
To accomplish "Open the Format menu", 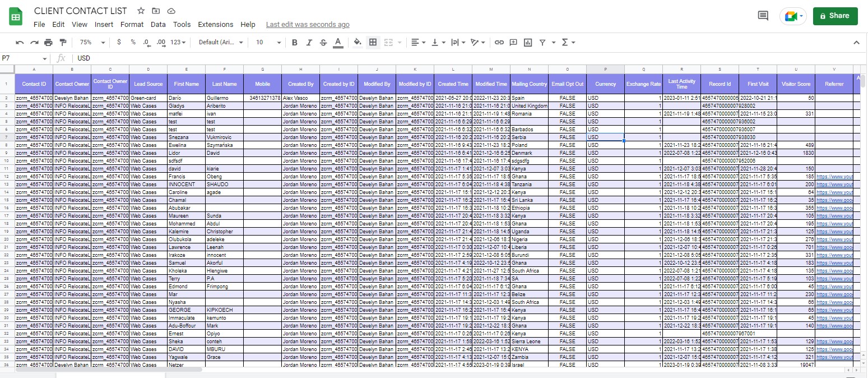I will click(132, 25).
